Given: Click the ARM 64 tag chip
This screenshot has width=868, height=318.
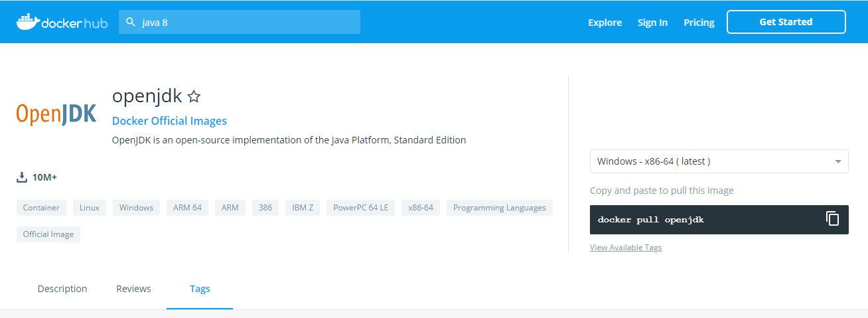Looking at the screenshot, I should click(187, 208).
